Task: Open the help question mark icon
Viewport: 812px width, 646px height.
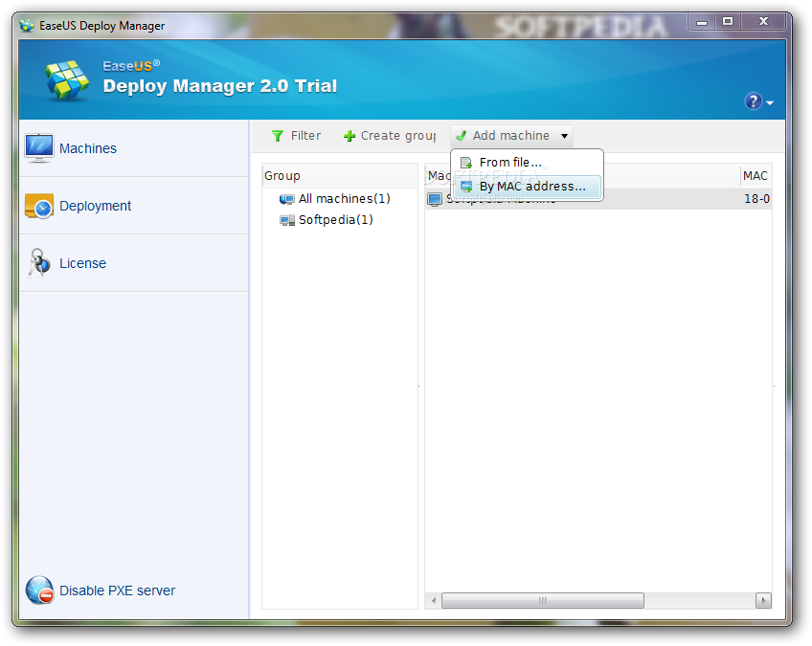Action: pos(753,101)
